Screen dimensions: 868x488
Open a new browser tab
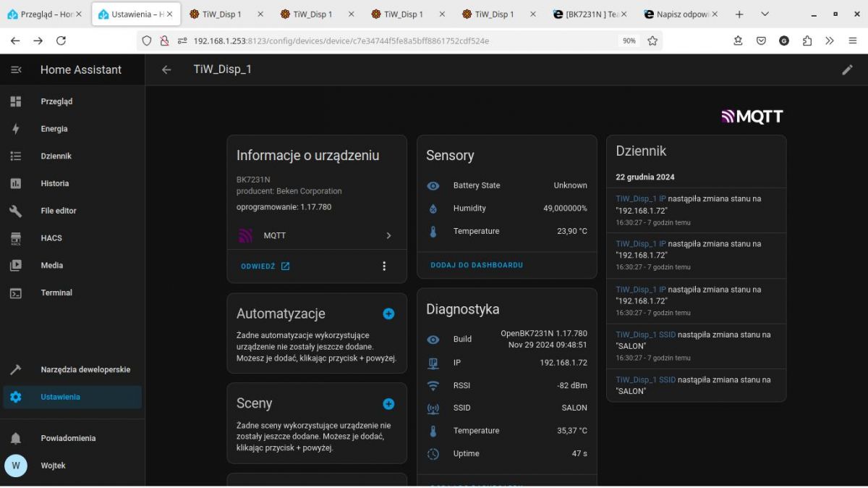(x=739, y=14)
